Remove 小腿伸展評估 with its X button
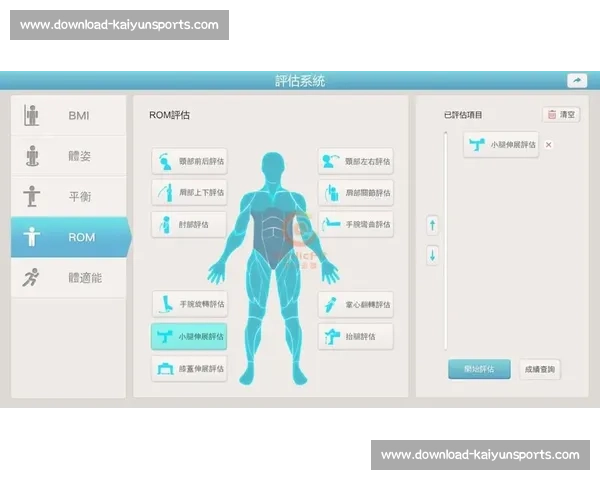 pos(549,145)
